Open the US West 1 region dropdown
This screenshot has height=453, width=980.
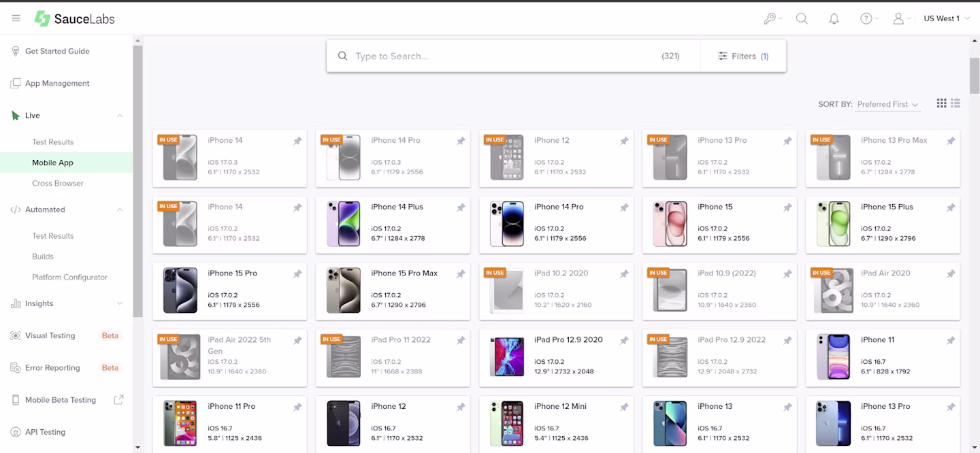[x=946, y=18]
